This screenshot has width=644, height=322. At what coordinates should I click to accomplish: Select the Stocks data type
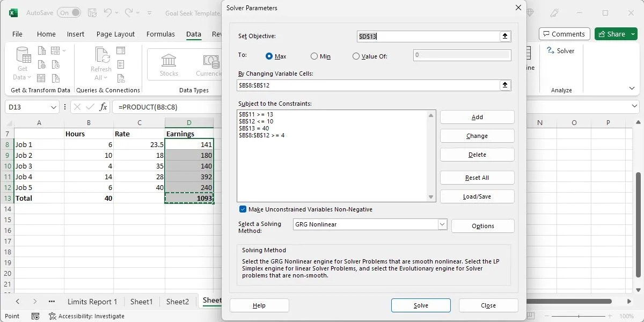tap(169, 64)
